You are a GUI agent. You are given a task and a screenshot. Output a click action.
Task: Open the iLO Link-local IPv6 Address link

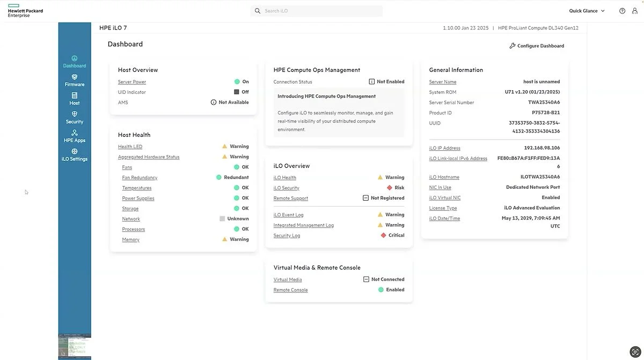coord(458,159)
